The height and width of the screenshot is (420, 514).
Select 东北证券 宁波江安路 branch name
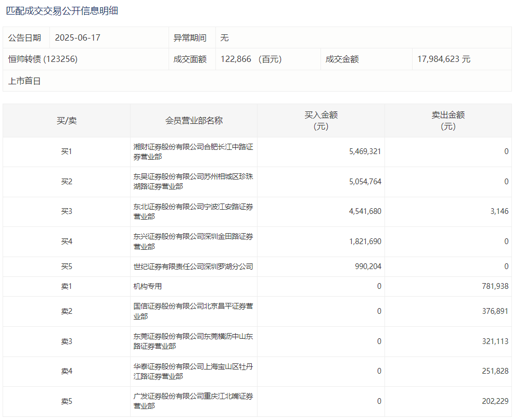coord(193,211)
